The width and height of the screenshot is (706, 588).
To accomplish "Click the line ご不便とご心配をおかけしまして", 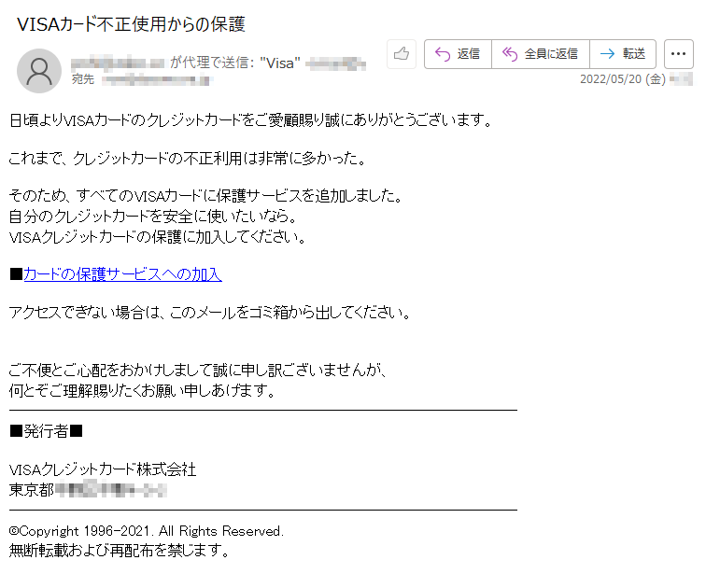I will (x=198, y=371).
